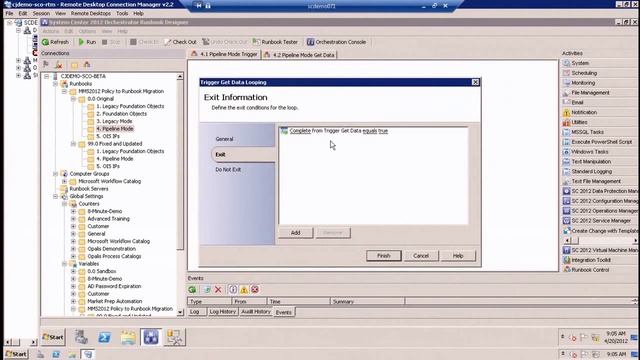This screenshot has height=360, width=640.
Task: Click the warning filter icon in Events
Action: point(244,289)
